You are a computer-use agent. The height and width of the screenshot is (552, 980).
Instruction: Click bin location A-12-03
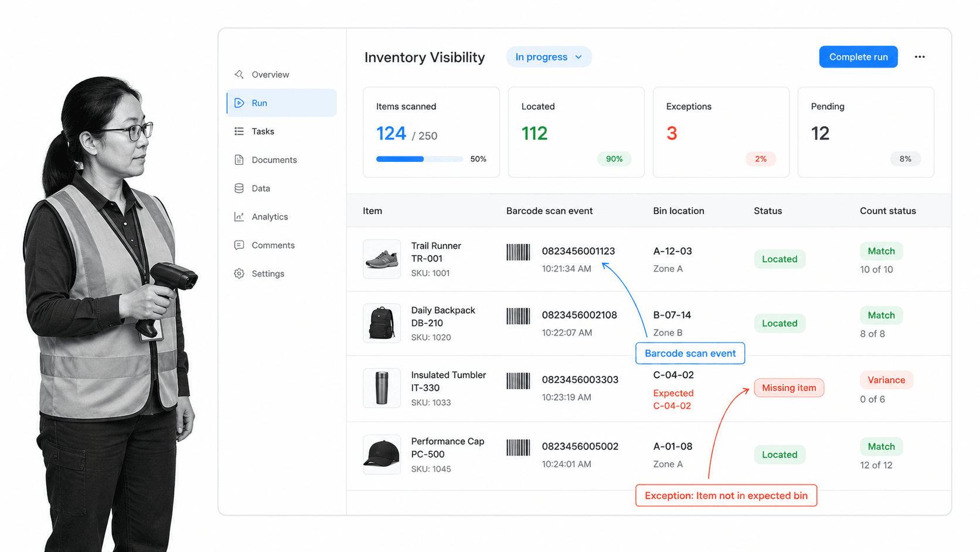point(672,251)
